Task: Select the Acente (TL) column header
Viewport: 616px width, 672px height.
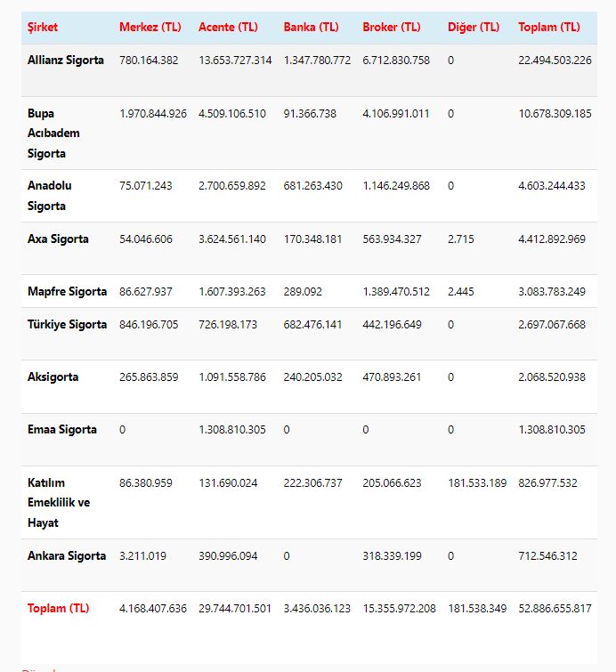Action: 229,27
